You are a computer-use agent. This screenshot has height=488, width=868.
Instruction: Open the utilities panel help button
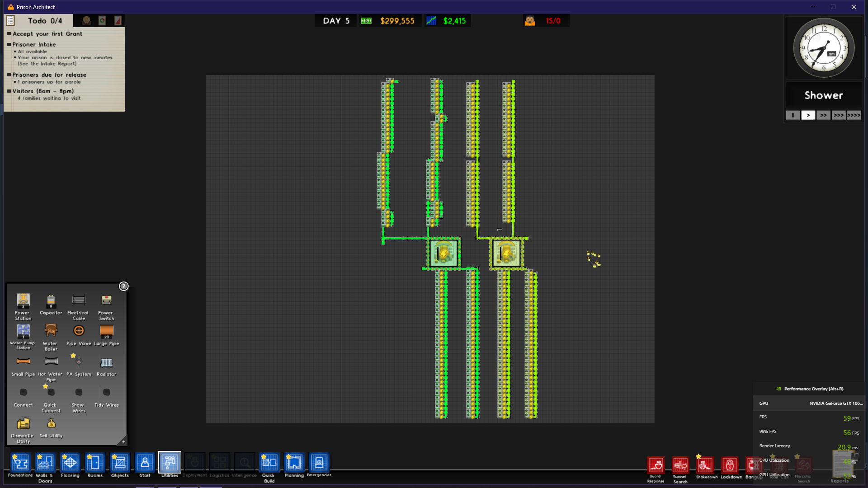pos(123,286)
